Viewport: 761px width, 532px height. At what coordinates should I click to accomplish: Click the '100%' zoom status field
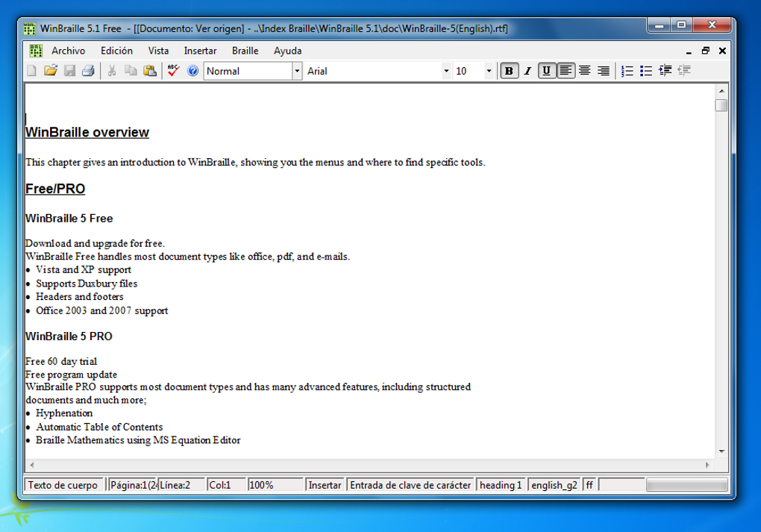click(x=275, y=485)
